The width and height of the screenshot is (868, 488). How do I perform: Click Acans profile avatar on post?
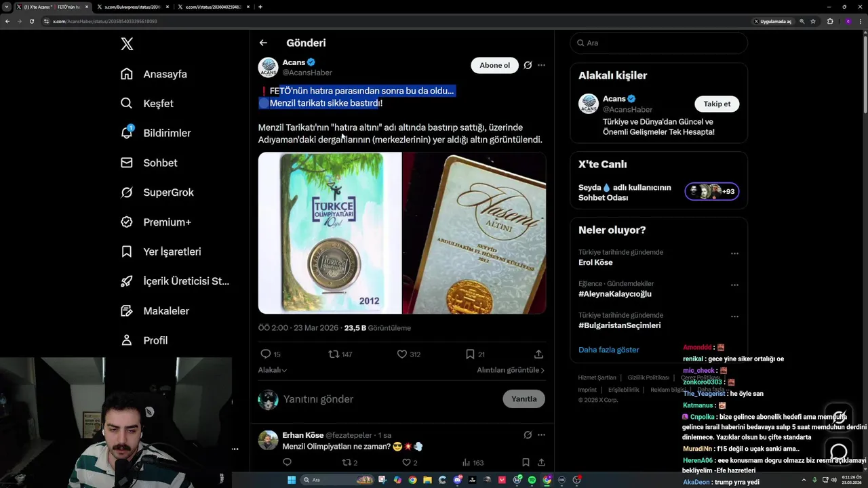268,67
